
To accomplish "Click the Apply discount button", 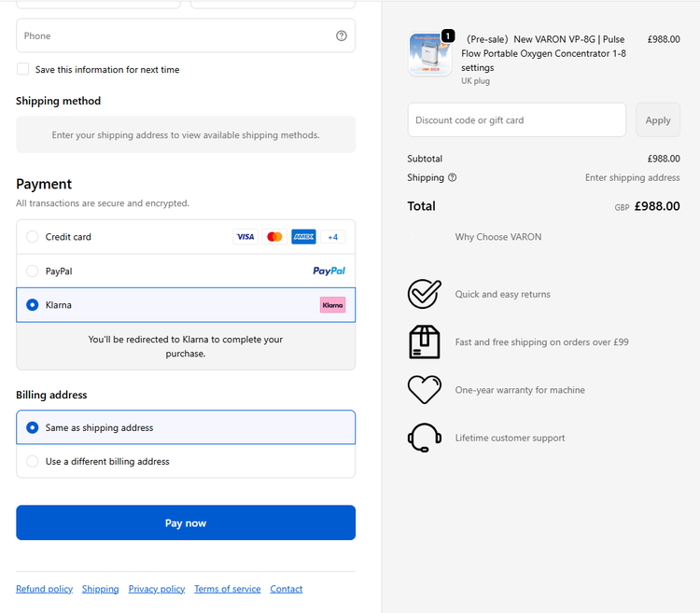I will tap(658, 120).
